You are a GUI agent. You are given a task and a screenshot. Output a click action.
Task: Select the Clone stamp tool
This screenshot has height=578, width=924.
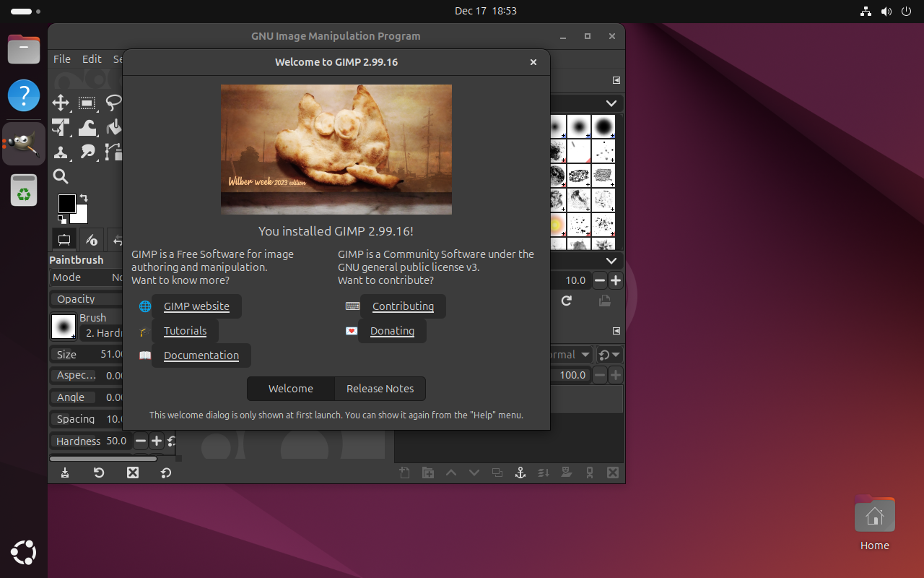point(61,152)
